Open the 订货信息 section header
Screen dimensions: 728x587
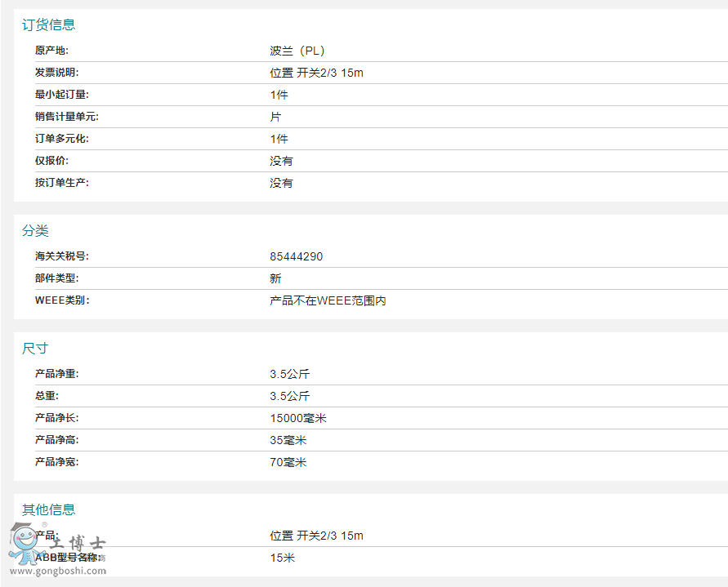click(50, 24)
